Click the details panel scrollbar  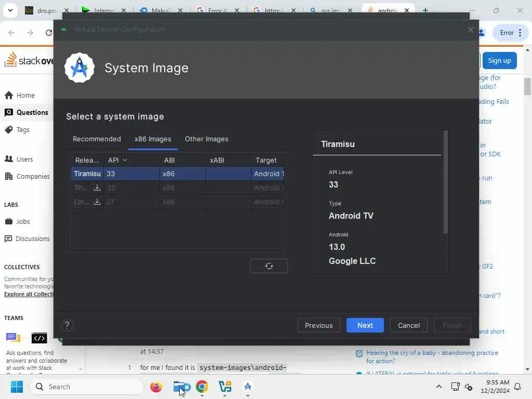[x=445, y=182]
